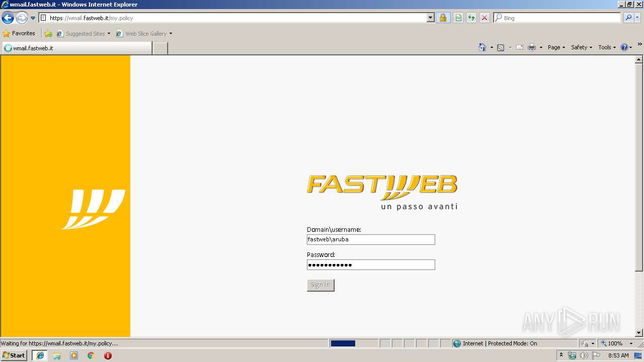644x362 pixels.
Task: Open the Tools menu
Action: [x=607, y=47]
